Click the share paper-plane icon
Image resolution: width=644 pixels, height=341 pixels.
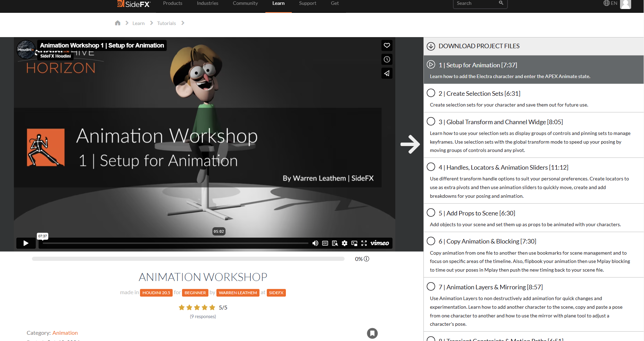387,73
